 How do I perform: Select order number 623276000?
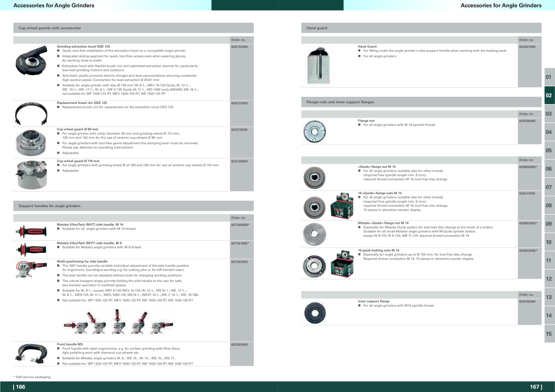pos(239,130)
